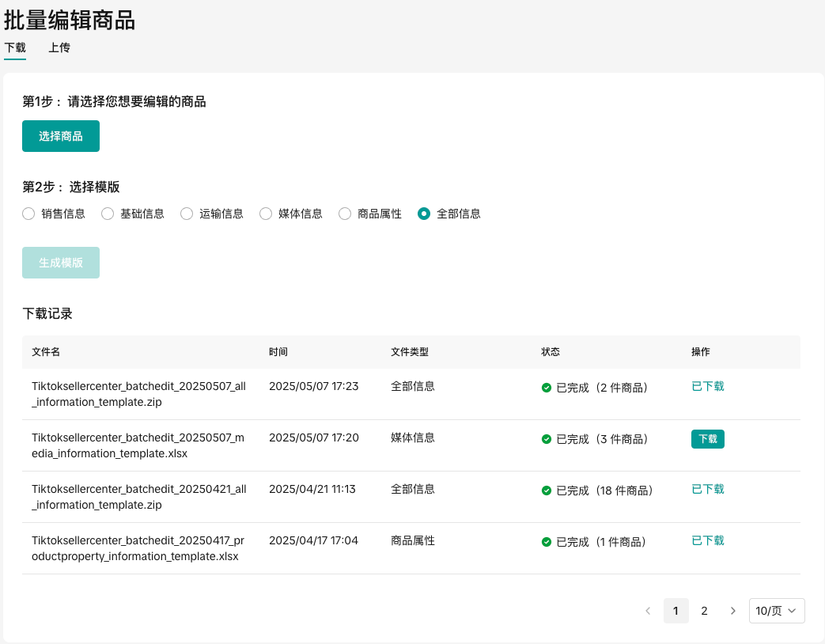825x644 pixels.
Task: Select the 销售信息 template radio button
Action: coord(28,214)
